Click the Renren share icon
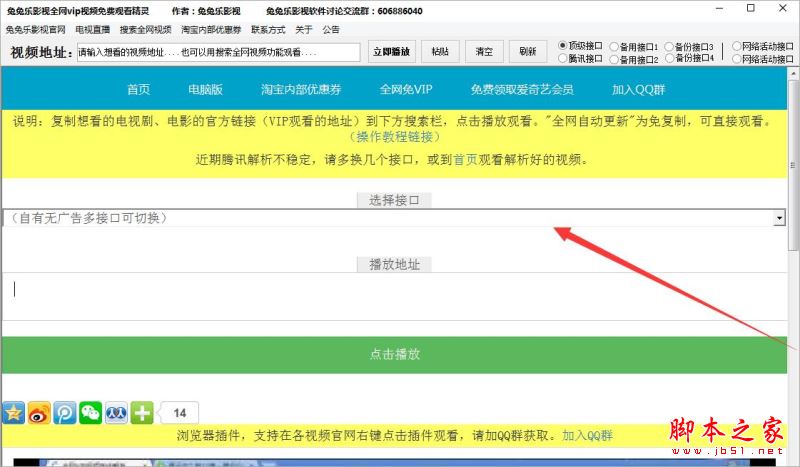The height and width of the screenshot is (467, 800). point(116,413)
